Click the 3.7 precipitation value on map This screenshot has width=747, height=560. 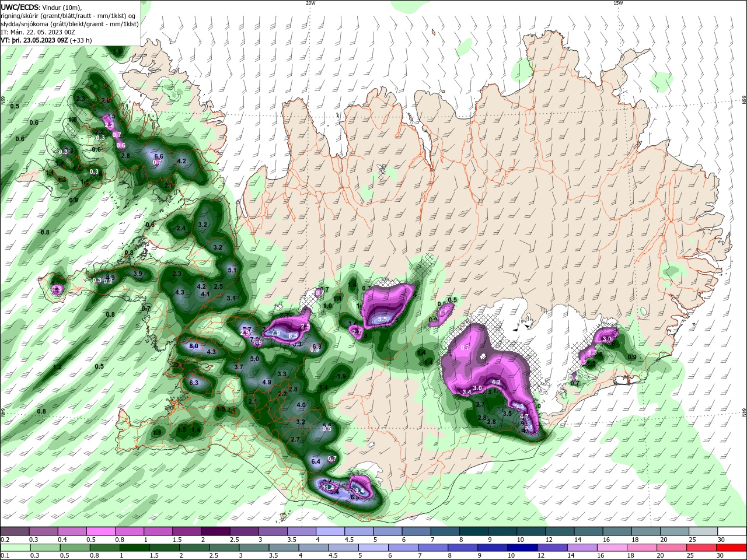238,367
